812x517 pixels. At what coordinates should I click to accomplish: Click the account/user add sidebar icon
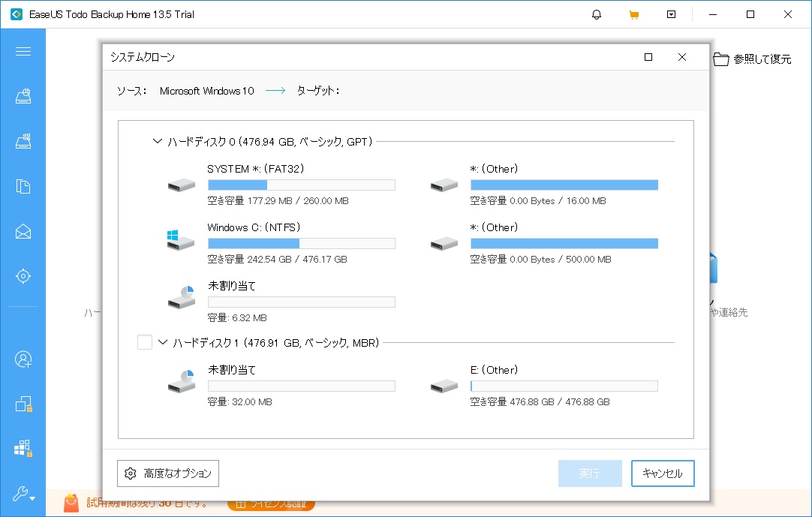(23, 359)
